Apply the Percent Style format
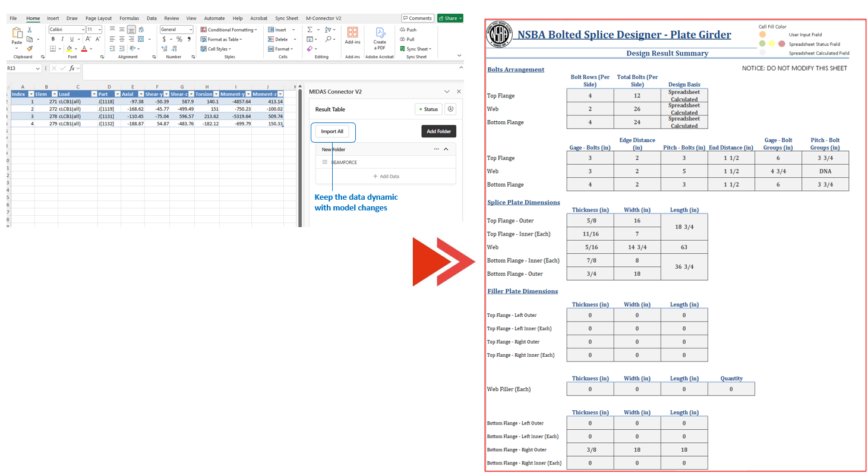This screenshot has height=475, width=868. 179,39
